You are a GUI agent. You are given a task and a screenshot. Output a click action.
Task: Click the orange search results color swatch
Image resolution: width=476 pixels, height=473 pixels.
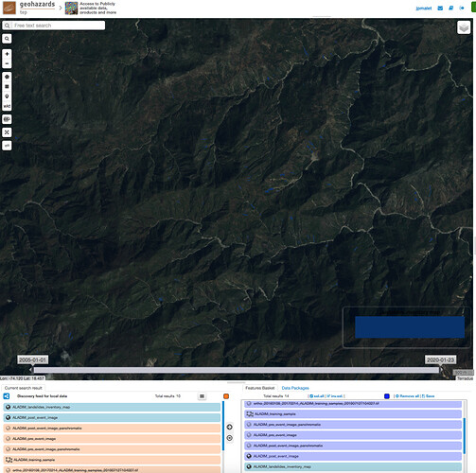pos(226,396)
